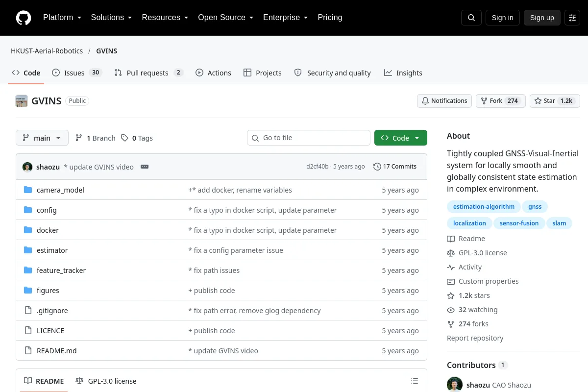View the 32 watching link

472,310
